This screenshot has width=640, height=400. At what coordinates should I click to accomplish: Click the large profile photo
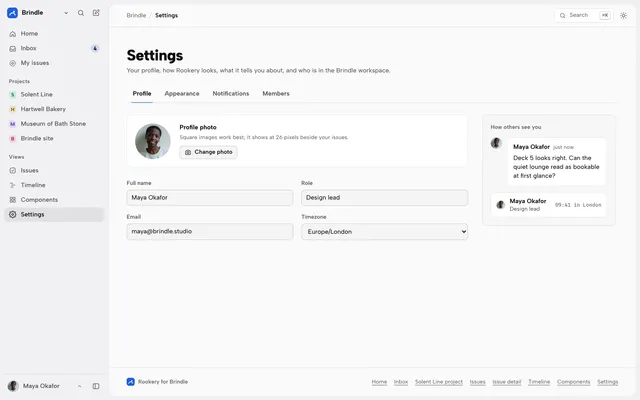pos(153,141)
